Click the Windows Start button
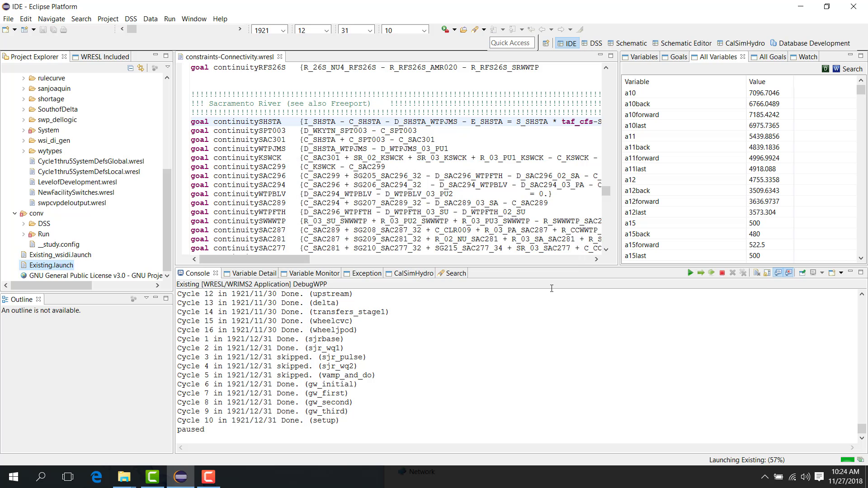The height and width of the screenshot is (488, 868). (14, 477)
